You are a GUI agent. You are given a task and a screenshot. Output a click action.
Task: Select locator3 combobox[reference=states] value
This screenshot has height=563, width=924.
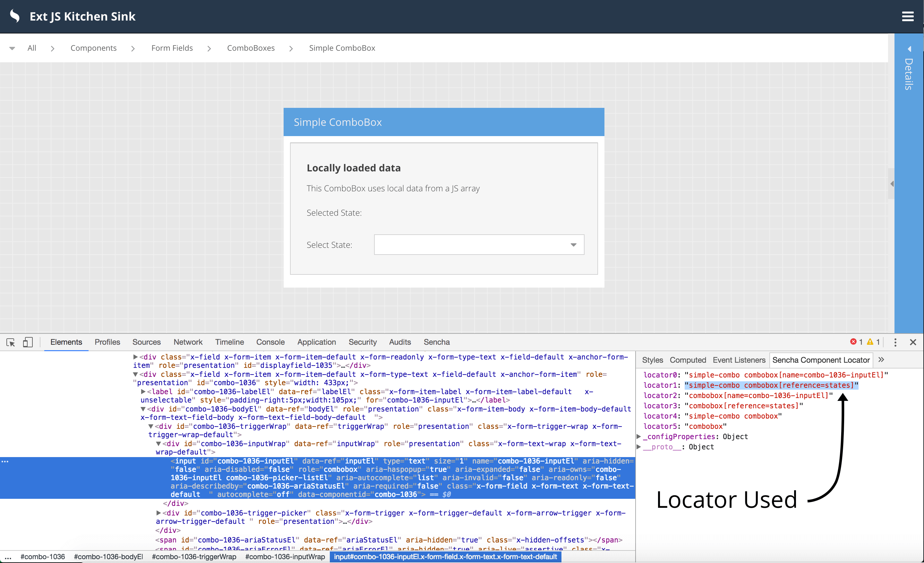[744, 405]
